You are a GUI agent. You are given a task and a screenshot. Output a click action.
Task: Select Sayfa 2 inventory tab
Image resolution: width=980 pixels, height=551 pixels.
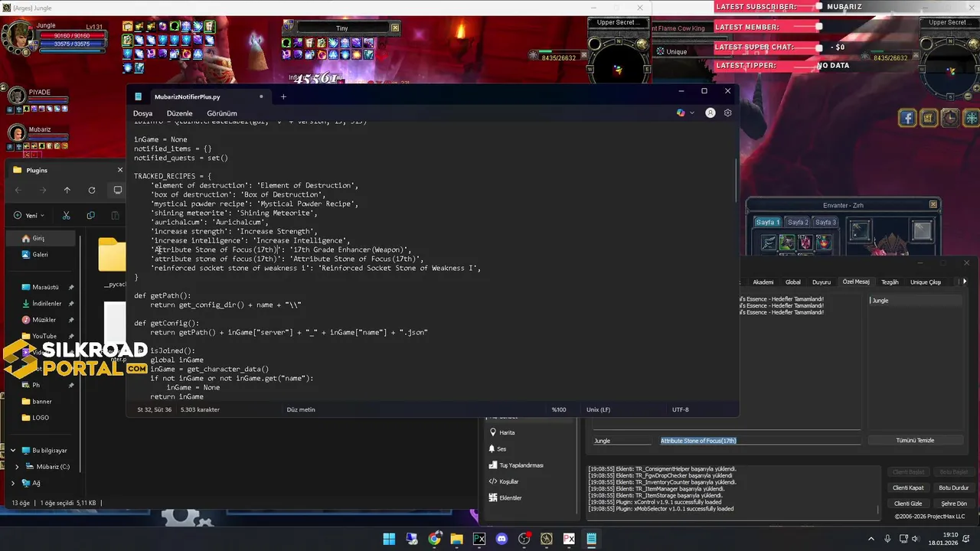coord(798,222)
